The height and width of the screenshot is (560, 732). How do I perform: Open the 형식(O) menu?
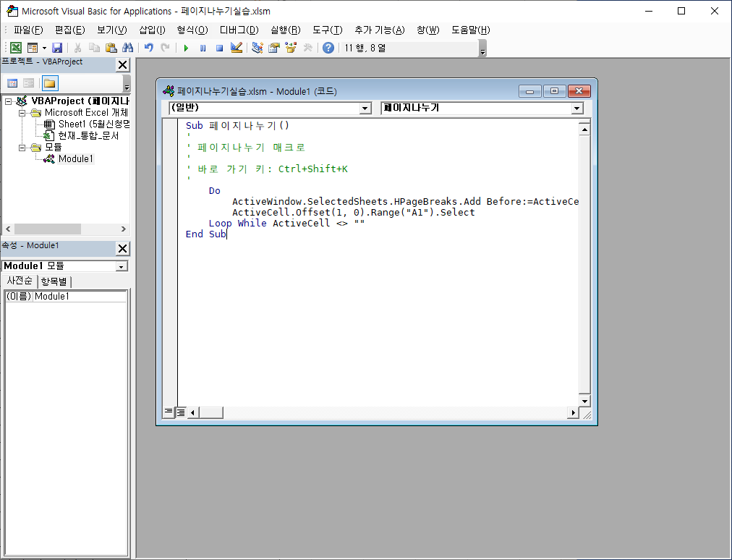[192, 30]
